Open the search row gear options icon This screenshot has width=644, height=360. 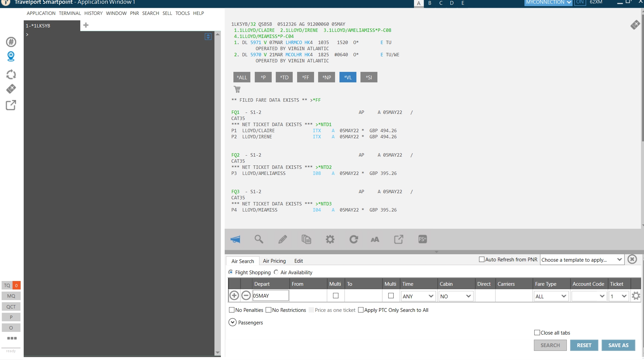point(636,296)
